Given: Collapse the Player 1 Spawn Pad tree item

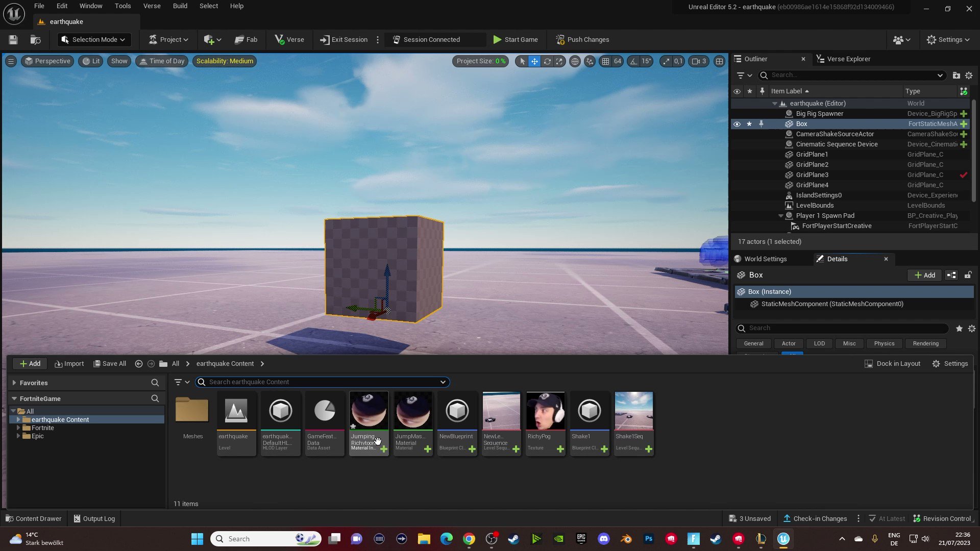Looking at the screenshot, I should [x=780, y=215].
